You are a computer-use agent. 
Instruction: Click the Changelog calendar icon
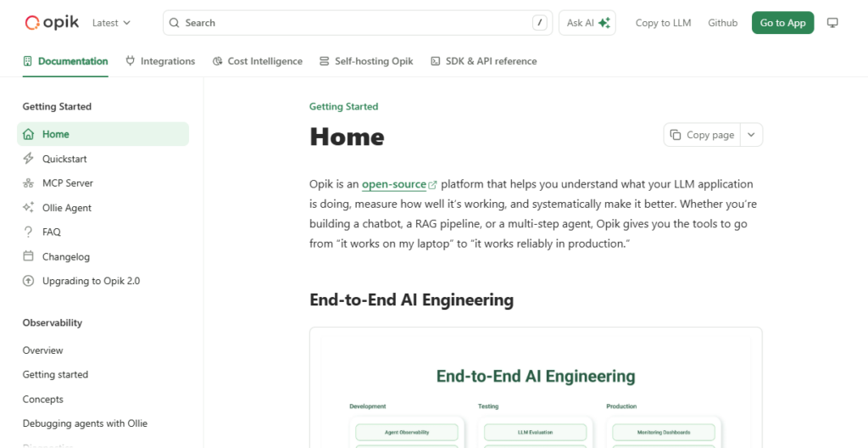28,255
